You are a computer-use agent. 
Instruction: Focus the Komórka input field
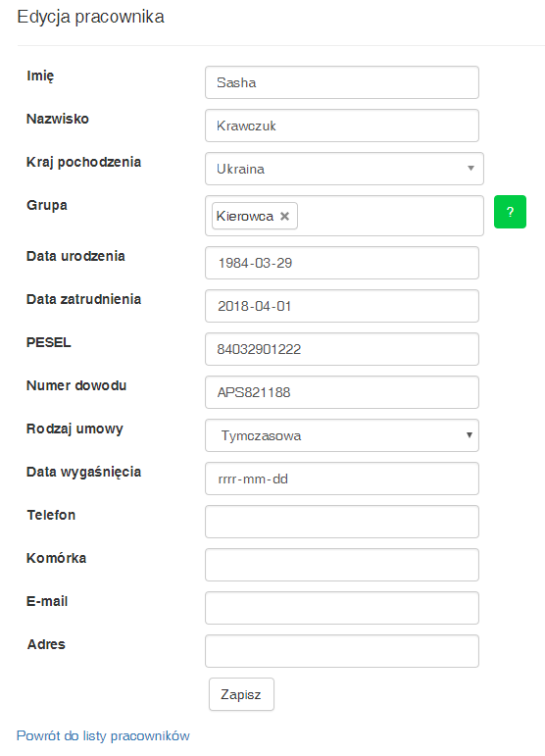342,565
